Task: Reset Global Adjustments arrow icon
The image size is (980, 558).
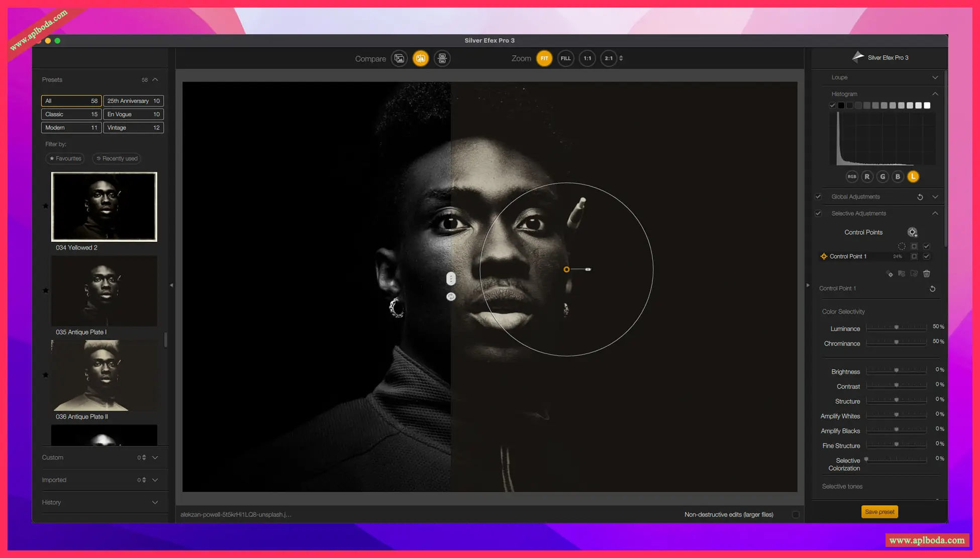Action: click(x=920, y=197)
